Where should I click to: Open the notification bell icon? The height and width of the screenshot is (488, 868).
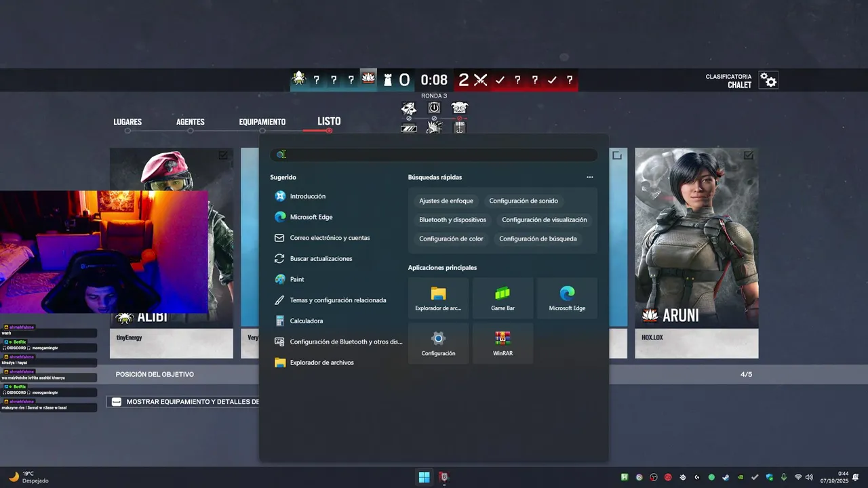(x=855, y=477)
